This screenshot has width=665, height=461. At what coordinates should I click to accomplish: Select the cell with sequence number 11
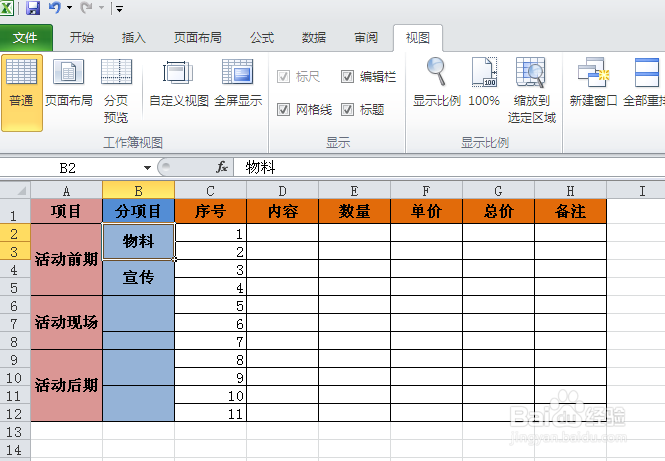coord(210,413)
